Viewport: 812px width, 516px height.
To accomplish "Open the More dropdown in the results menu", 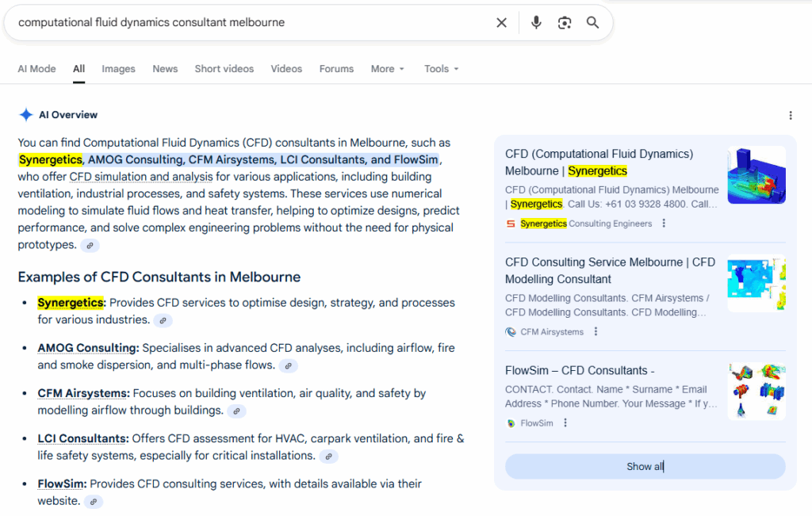I will pyautogui.click(x=387, y=69).
